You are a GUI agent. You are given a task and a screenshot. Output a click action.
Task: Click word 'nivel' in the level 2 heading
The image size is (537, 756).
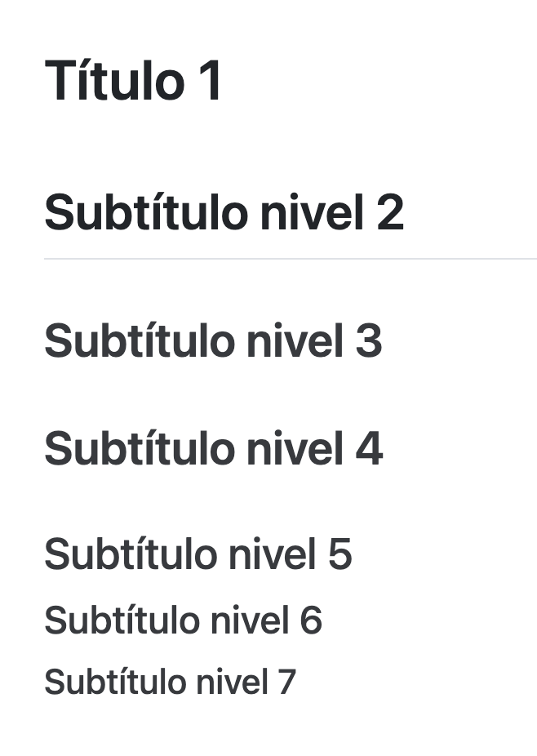coord(312,212)
